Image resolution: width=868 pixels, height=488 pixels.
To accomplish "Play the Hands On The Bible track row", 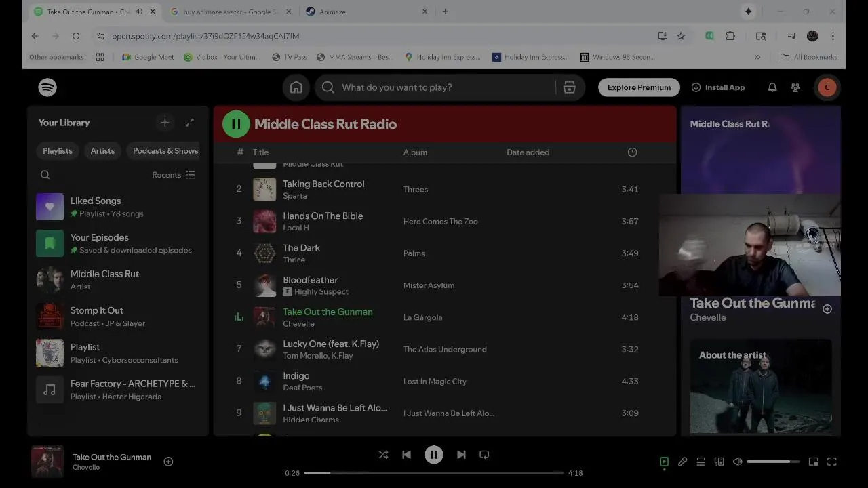I will [445, 221].
